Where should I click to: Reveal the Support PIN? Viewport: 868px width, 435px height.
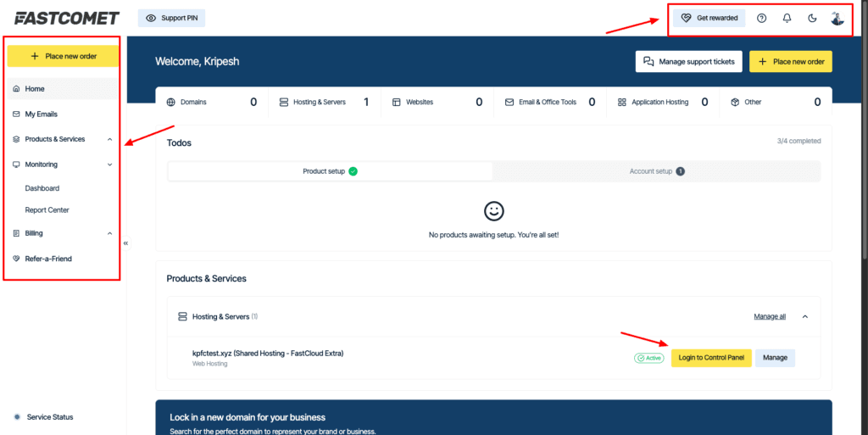[x=171, y=19]
